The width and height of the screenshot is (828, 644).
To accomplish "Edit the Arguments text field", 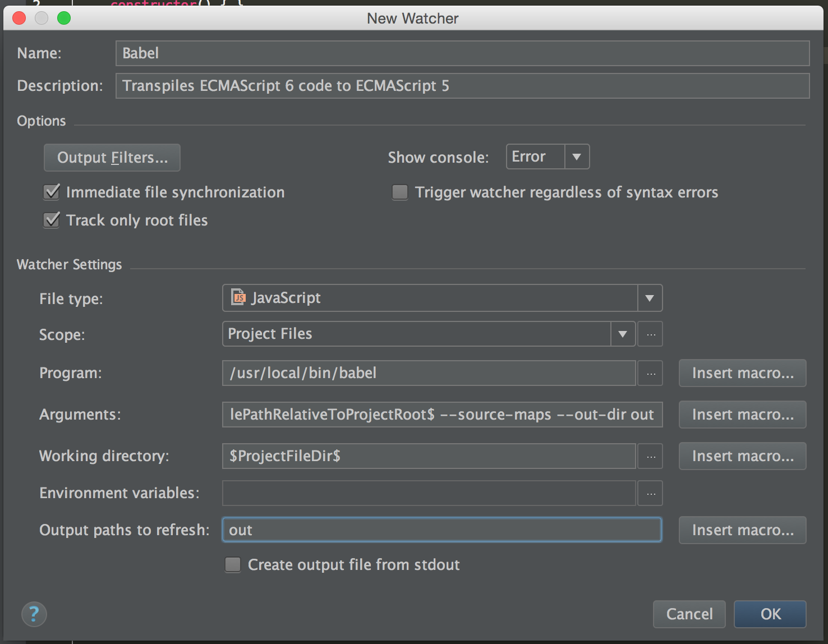I will click(x=443, y=415).
